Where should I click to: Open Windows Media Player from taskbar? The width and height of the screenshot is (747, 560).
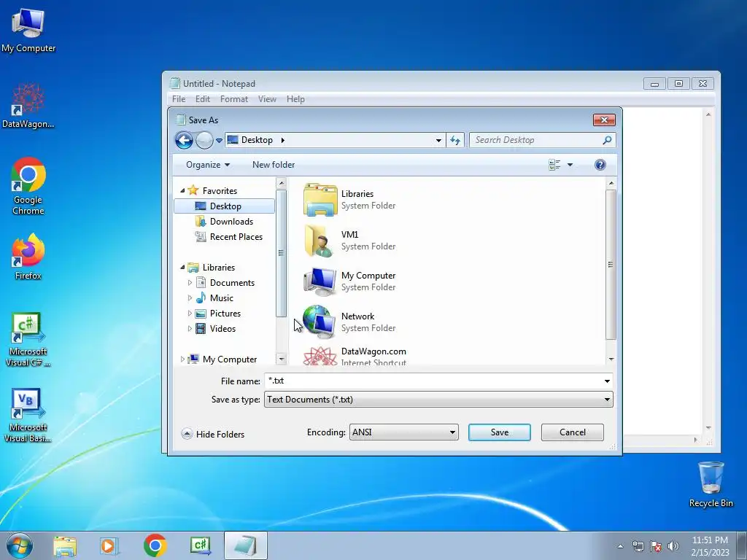click(x=109, y=545)
